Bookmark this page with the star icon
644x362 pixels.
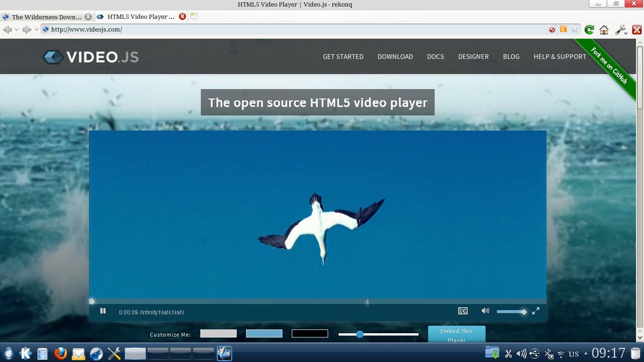pyautogui.click(x=575, y=29)
